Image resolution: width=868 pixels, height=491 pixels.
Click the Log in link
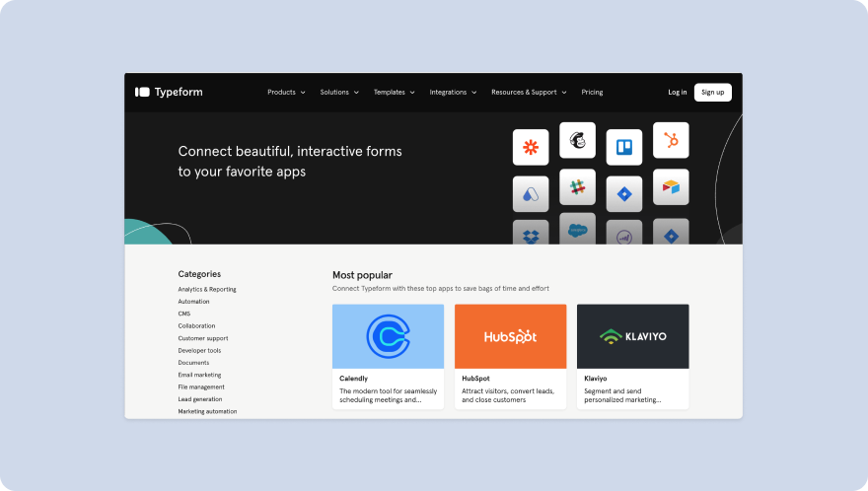point(677,92)
